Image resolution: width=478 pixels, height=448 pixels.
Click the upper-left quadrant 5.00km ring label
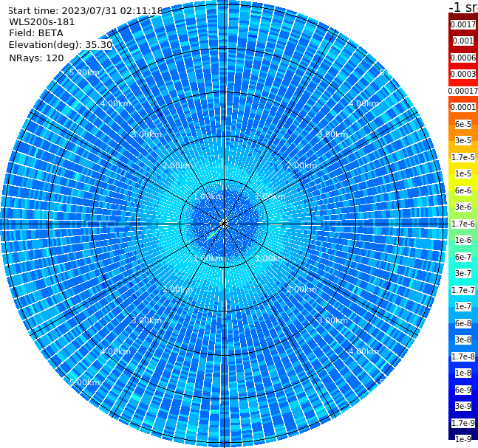[x=84, y=73]
